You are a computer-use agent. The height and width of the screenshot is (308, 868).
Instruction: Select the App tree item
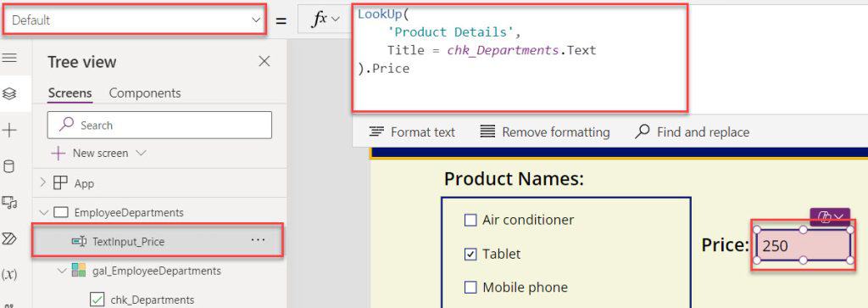[84, 183]
